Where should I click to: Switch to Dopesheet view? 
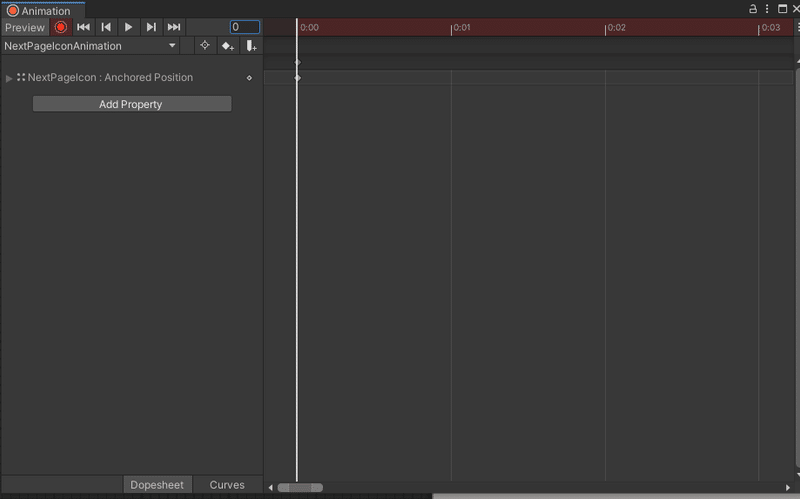pos(157,484)
